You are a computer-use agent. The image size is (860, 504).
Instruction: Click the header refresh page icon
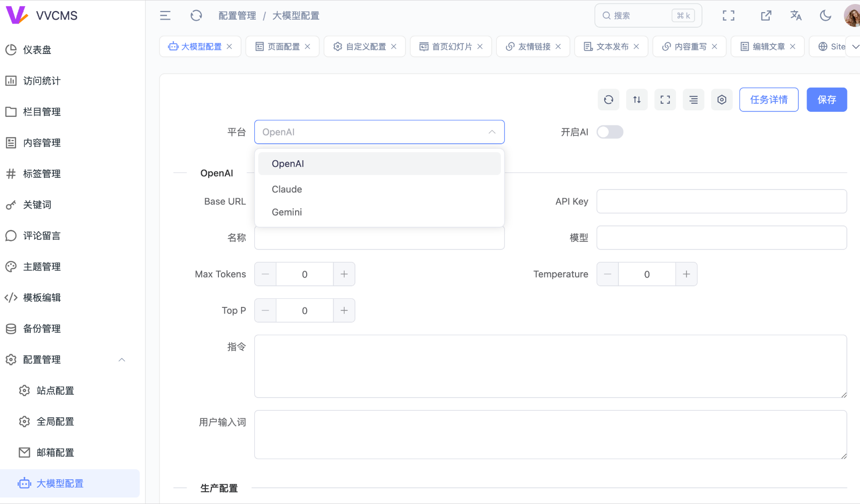(196, 16)
